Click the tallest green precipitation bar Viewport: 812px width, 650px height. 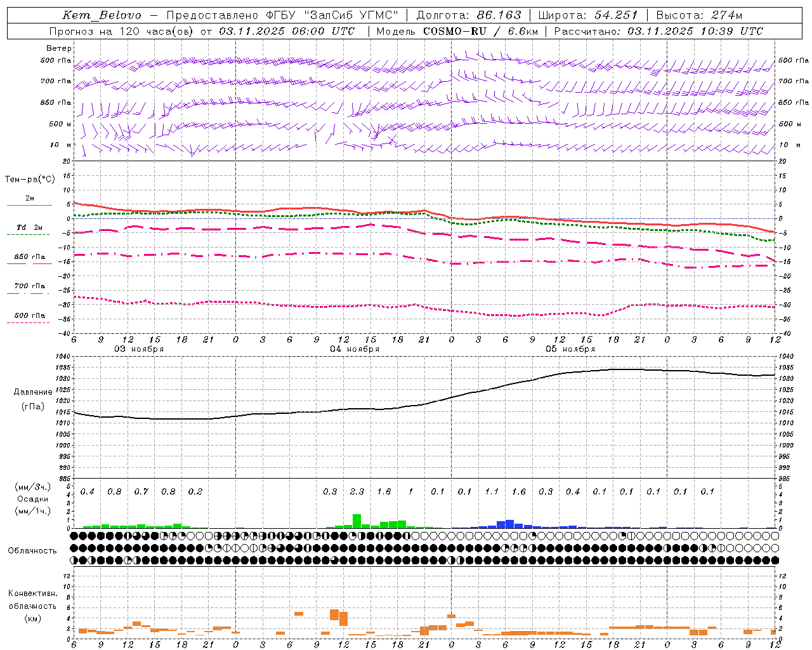[x=357, y=521]
